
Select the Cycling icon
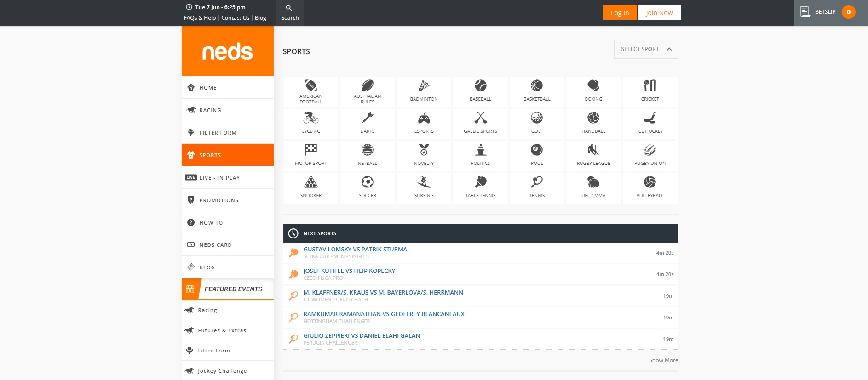pyautogui.click(x=311, y=118)
